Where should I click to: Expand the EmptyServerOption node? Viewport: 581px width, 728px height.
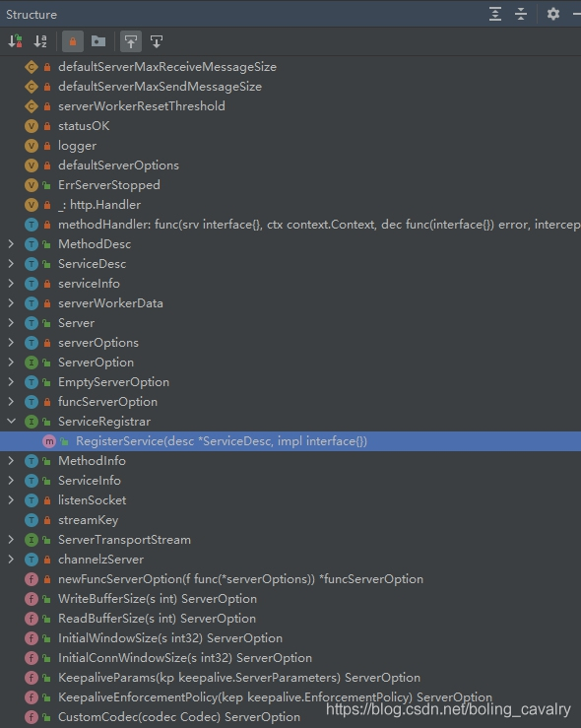coord(11,382)
